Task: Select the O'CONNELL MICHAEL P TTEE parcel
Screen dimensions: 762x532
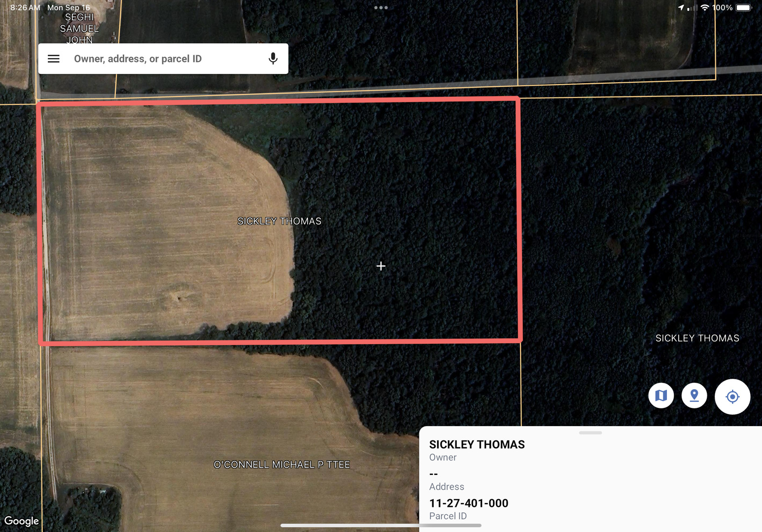Action: pyautogui.click(x=282, y=465)
